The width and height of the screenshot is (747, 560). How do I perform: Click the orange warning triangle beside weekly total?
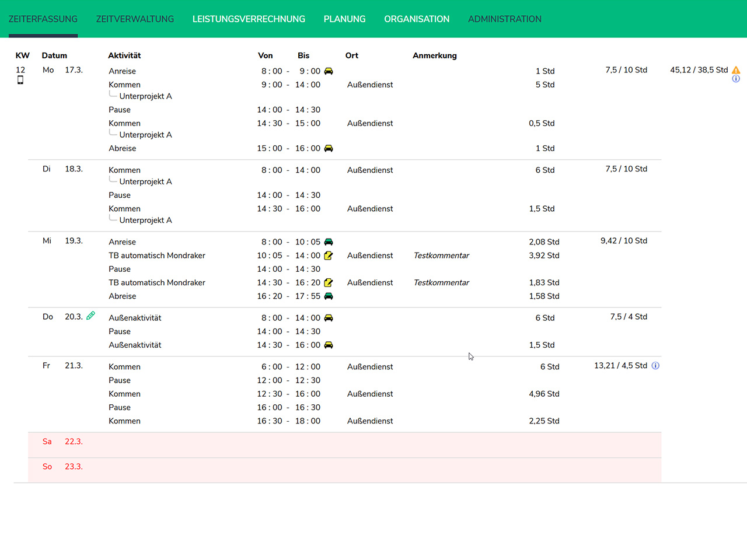click(736, 70)
